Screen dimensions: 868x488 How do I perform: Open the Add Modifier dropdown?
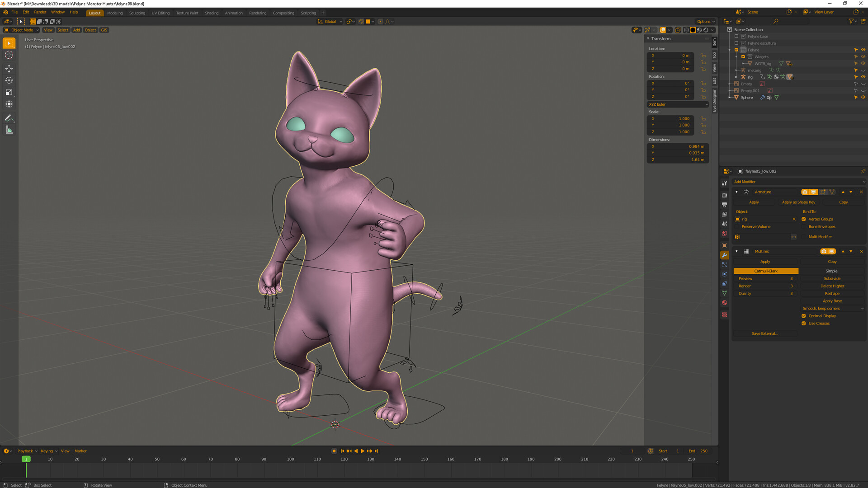pyautogui.click(x=799, y=182)
